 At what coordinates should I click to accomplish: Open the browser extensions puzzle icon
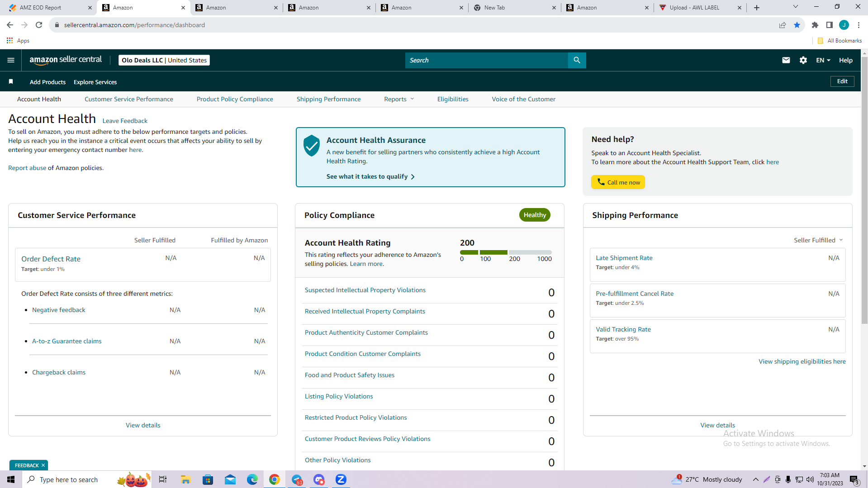(815, 25)
